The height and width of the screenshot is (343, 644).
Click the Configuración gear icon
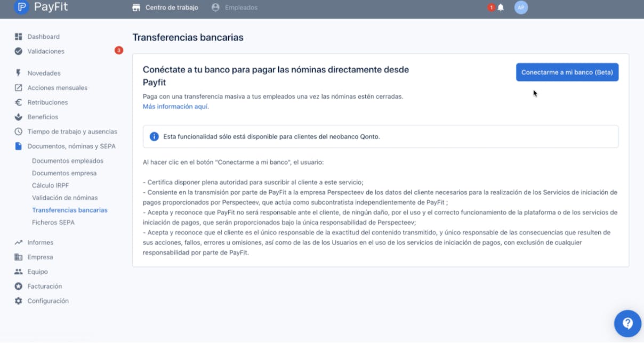19,301
